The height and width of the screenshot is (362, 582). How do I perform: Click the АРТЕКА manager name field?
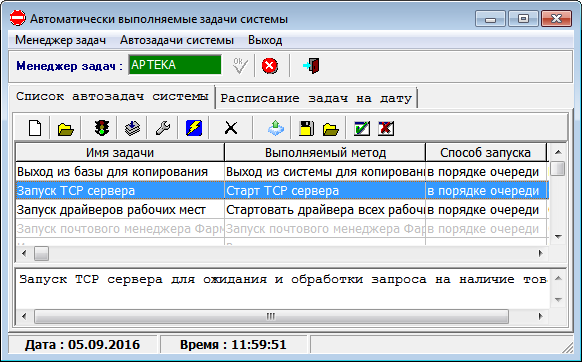click(x=175, y=65)
